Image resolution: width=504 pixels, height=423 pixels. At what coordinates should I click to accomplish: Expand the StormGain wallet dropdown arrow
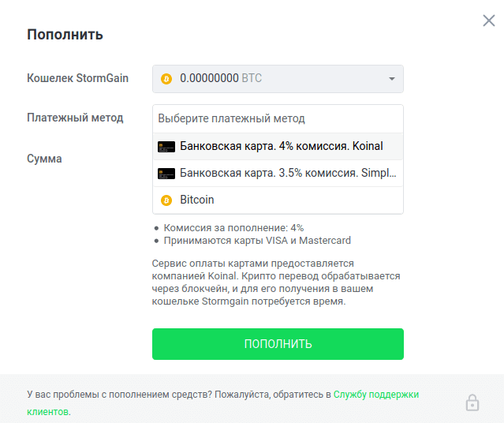coord(392,79)
